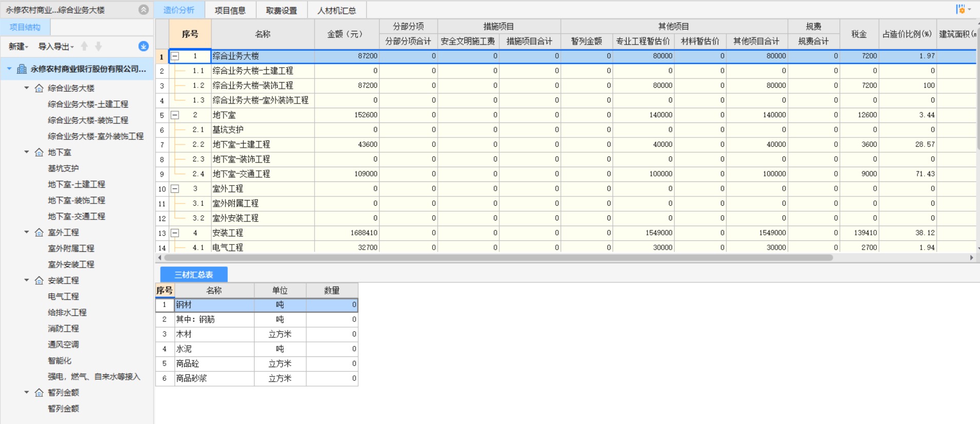
Task: Switch to the 取费设置 tab
Action: [x=282, y=10]
